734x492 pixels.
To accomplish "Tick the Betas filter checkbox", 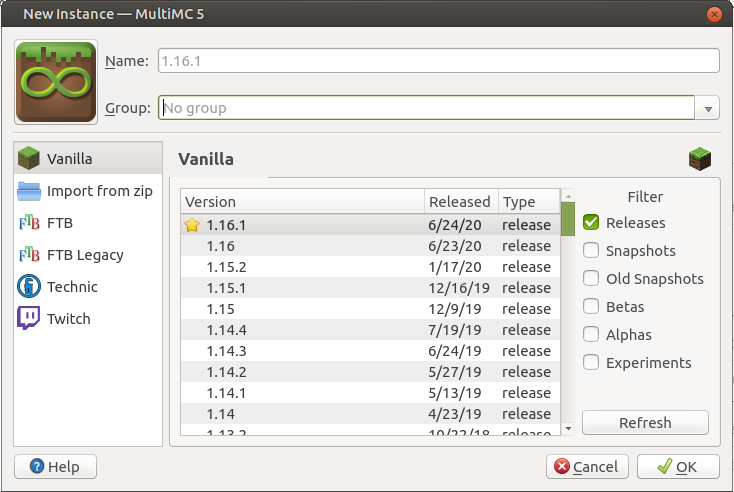I will tap(591, 307).
